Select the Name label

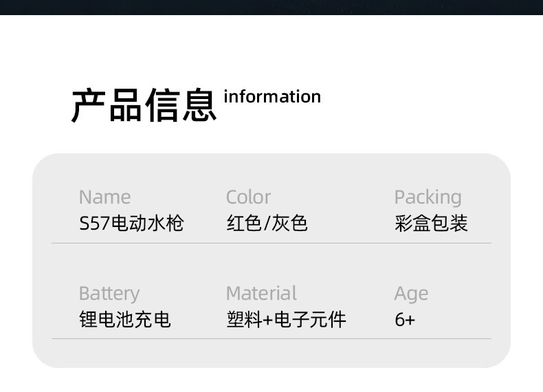[x=104, y=197]
